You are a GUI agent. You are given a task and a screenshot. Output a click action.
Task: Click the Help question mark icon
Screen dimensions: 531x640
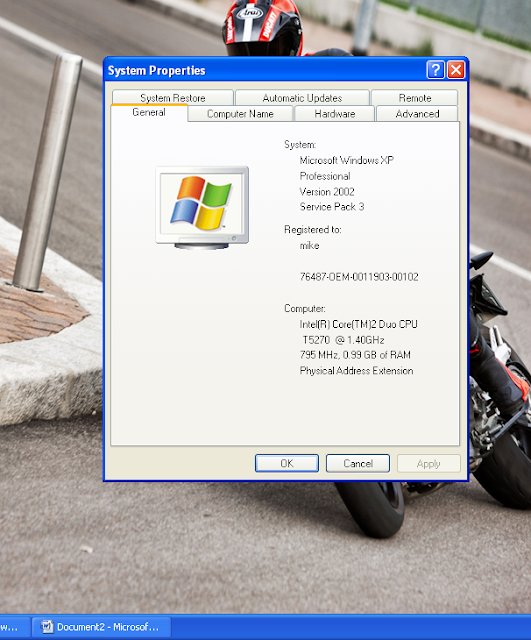click(435, 70)
